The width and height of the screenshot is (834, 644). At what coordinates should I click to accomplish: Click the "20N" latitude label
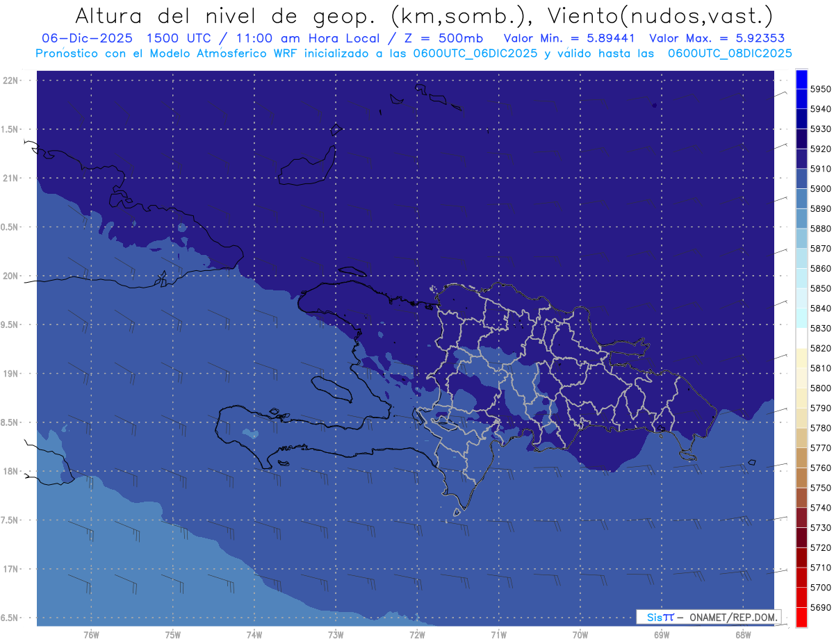pyautogui.click(x=11, y=276)
